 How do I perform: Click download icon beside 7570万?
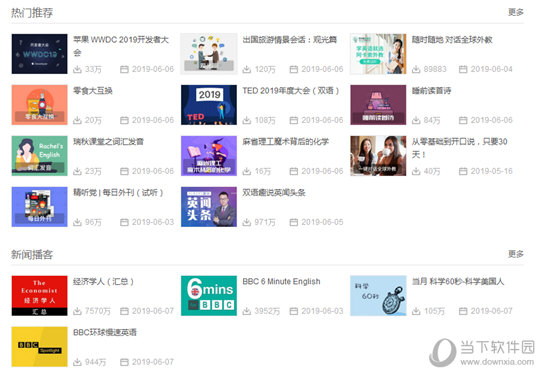click(x=77, y=311)
